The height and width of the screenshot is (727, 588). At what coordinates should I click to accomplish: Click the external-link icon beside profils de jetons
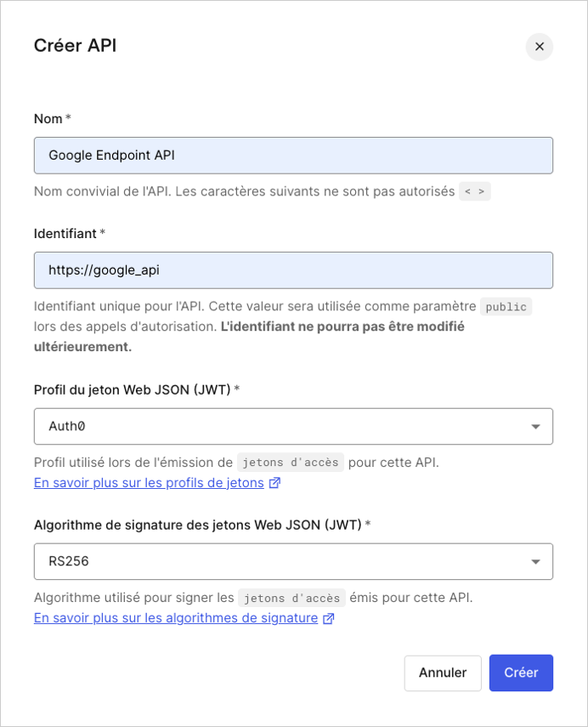coord(273,482)
